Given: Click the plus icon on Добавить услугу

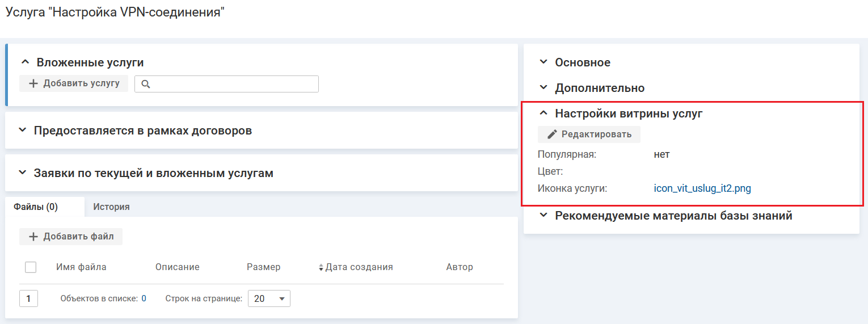Looking at the screenshot, I should (33, 83).
